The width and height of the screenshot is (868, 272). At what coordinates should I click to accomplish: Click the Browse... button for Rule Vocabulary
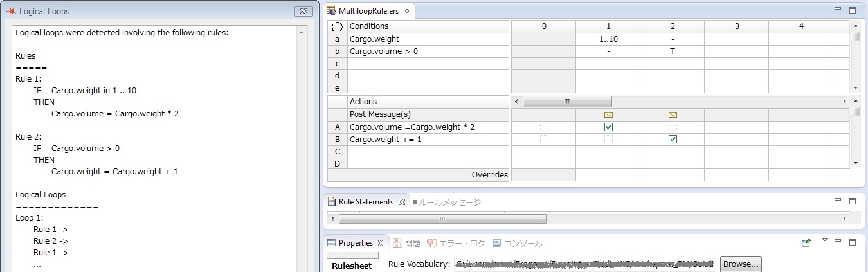tap(741, 264)
